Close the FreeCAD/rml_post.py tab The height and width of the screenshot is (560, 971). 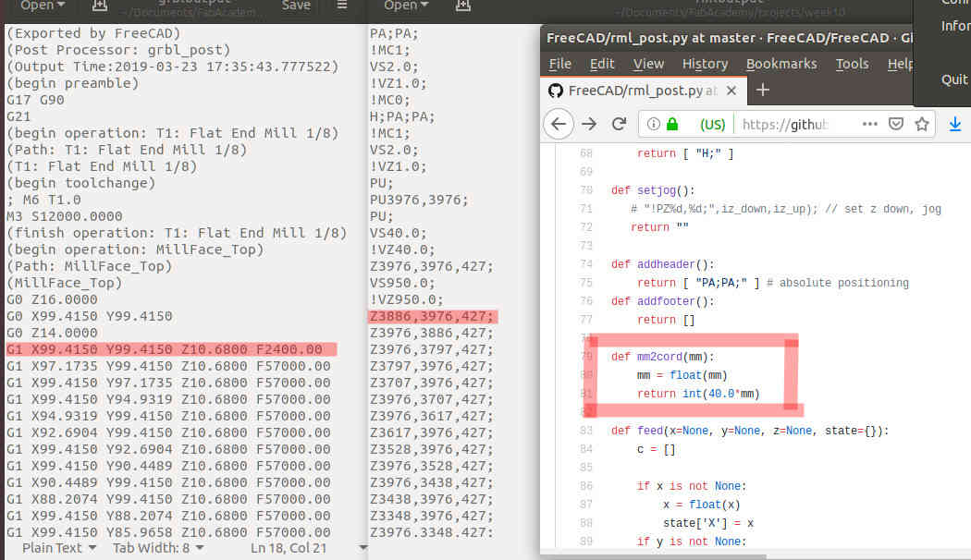(731, 91)
